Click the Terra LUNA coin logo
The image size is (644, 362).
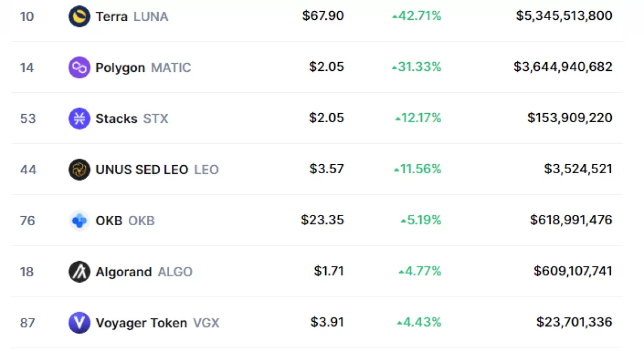[79, 17]
